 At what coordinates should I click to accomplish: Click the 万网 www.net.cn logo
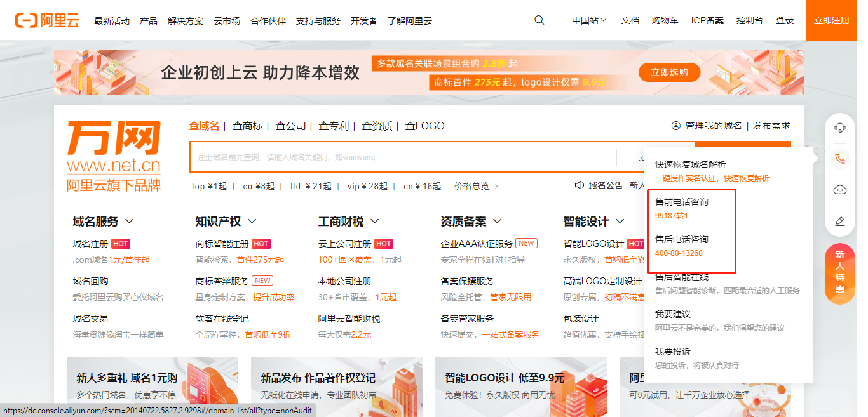coord(114,156)
